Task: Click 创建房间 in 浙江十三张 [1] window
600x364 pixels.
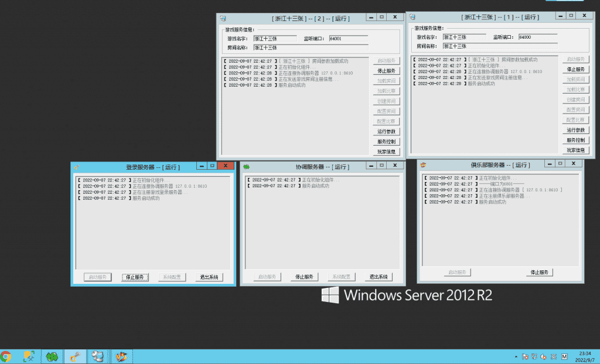Action: (x=575, y=100)
